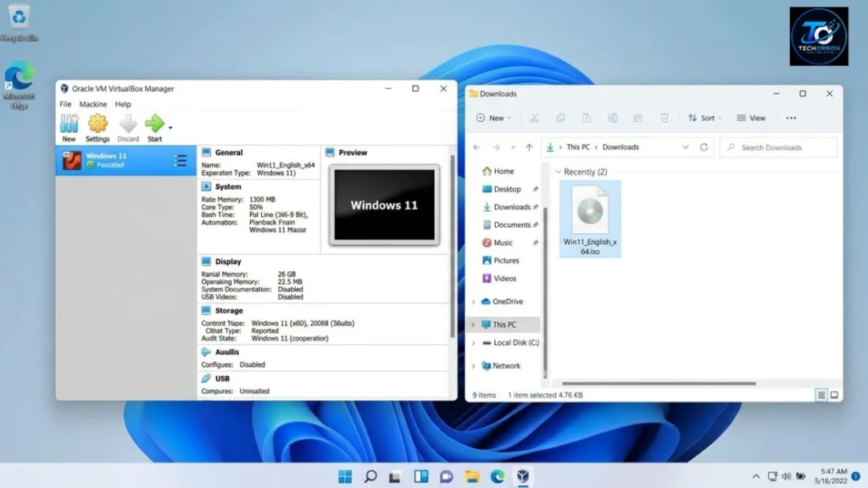Image resolution: width=868 pixels, height=488 pixels.
Task: Select the Win11_English_x64.iso file
Action: tap(590, 219)
